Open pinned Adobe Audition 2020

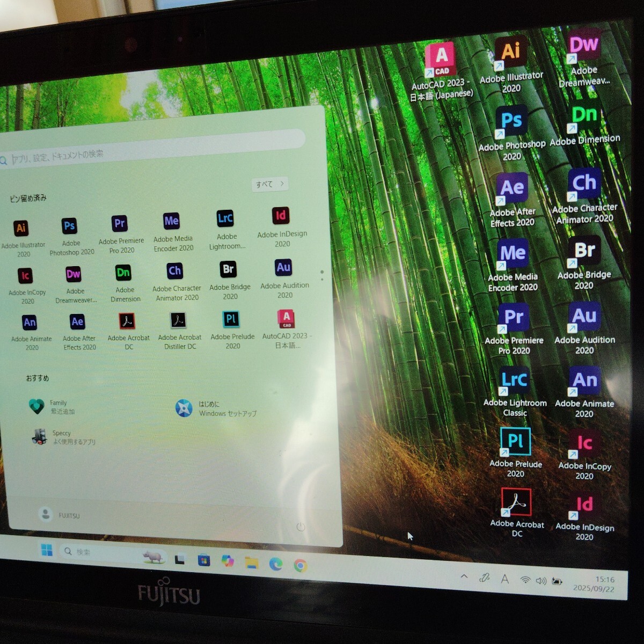(x=284, y=279)
